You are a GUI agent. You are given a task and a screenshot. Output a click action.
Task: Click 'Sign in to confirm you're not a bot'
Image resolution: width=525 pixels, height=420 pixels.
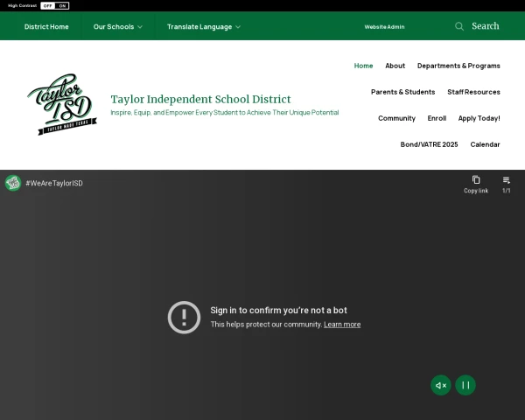(278, 311)
